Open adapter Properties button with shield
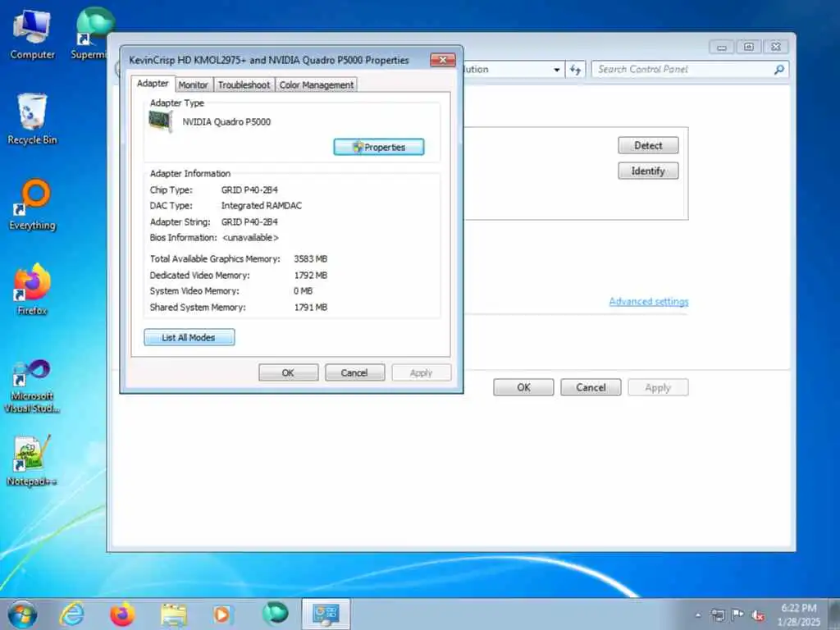 click(379, 147)
